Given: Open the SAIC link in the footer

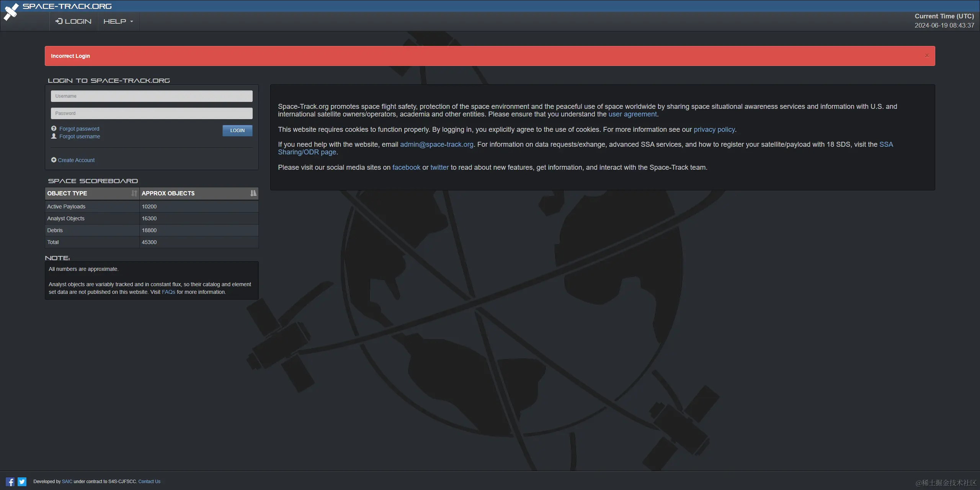Looking at the screenshot, I should (67, 482).
